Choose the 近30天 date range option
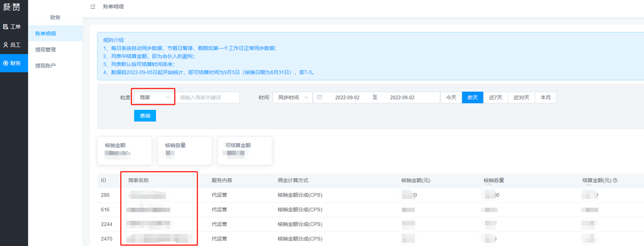The height and width of the screenshot is (246, 644). 521,97
